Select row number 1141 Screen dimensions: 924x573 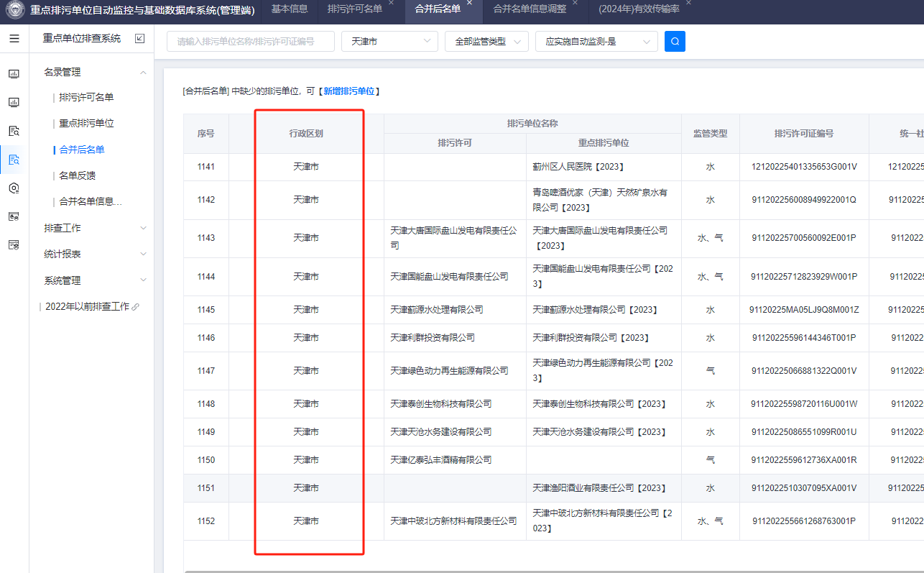(206, 167)
